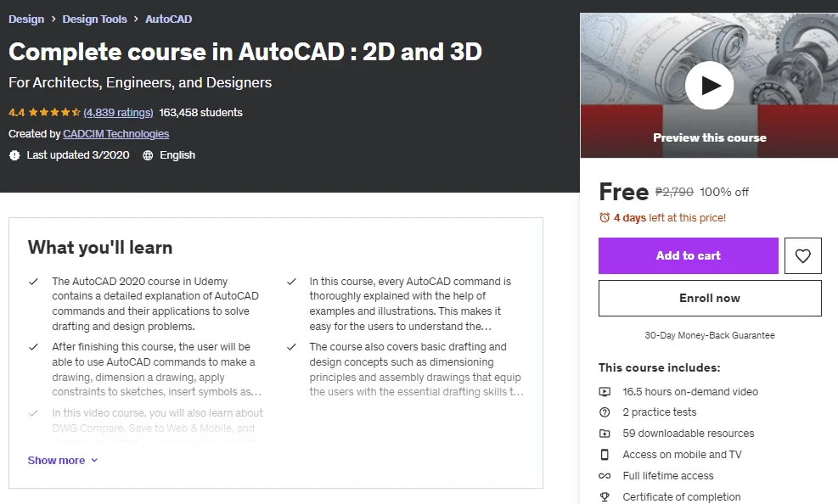Viewport: 838px width, 504px height.
Task: Click 'For Architects, Engineers, and Designers' subtitle
Action: (140, 83)
